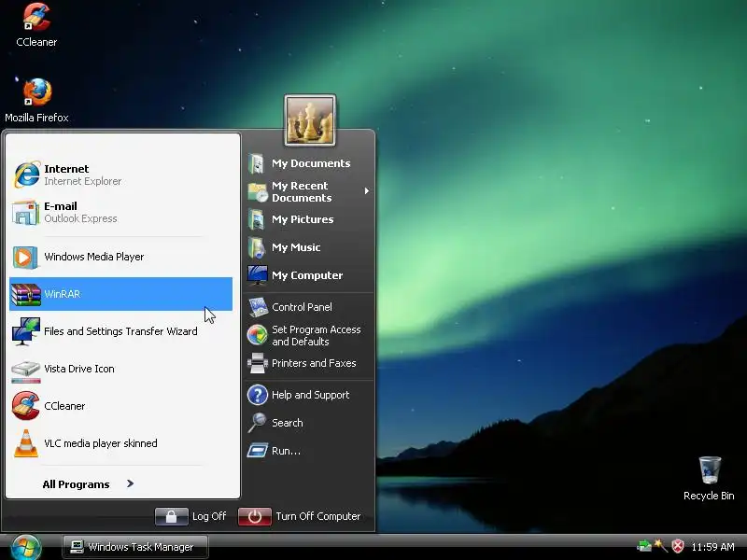Open My Documents label
This screenshot has height=560, width=747.
click(x=311, y=163)
